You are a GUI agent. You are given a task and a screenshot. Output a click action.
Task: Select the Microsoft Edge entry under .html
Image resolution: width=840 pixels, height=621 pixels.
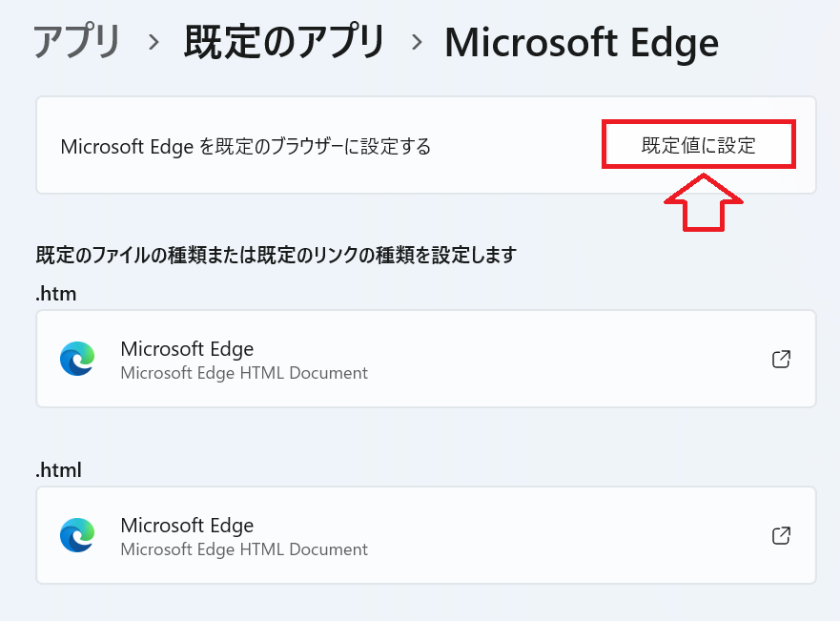coord(187,526)
